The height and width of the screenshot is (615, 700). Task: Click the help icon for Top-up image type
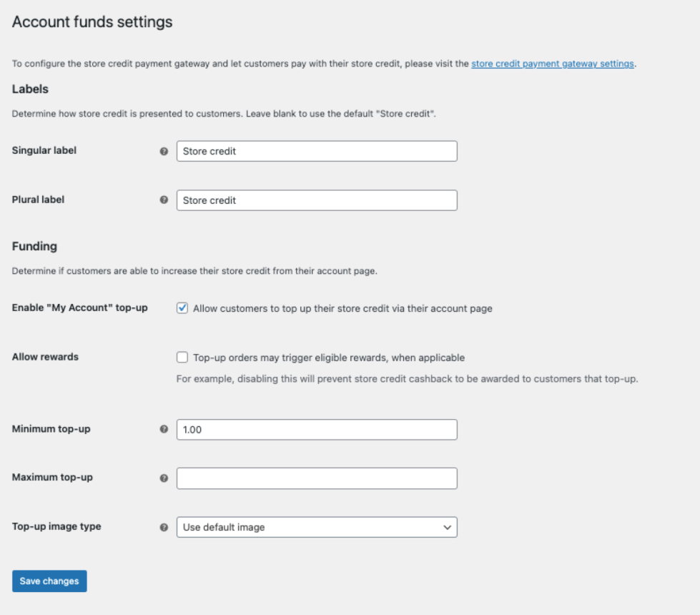[x=164, y=527]
